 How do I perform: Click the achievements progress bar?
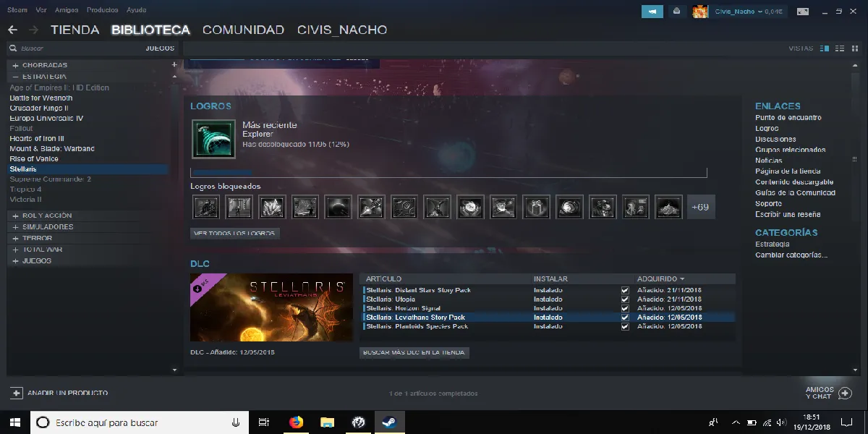click(448, 172)
